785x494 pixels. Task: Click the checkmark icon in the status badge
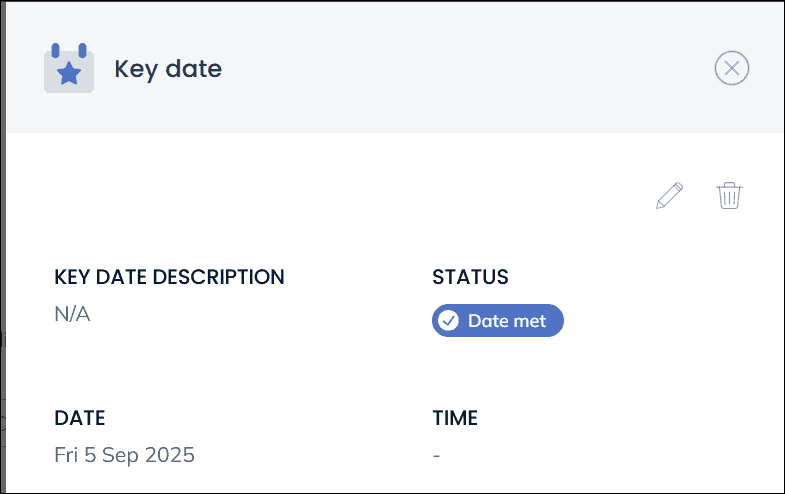(449, 321)
